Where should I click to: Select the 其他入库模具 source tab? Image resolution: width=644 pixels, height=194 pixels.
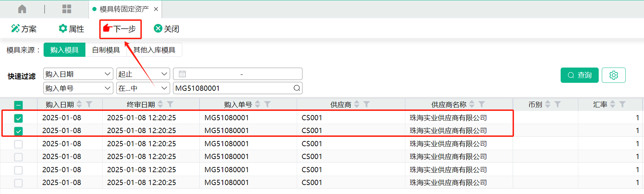(x=154, y=50)
